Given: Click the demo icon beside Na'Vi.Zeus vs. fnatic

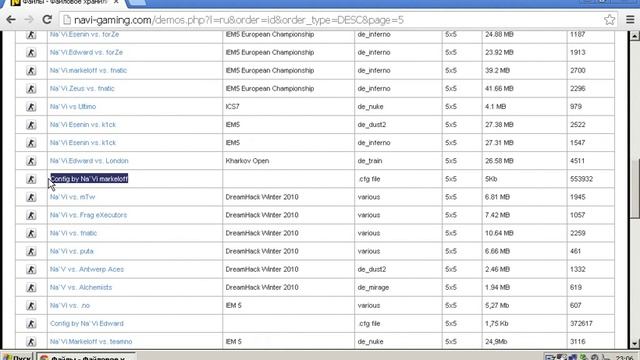Looking at the screenshot, I should (x=31, y=89).
